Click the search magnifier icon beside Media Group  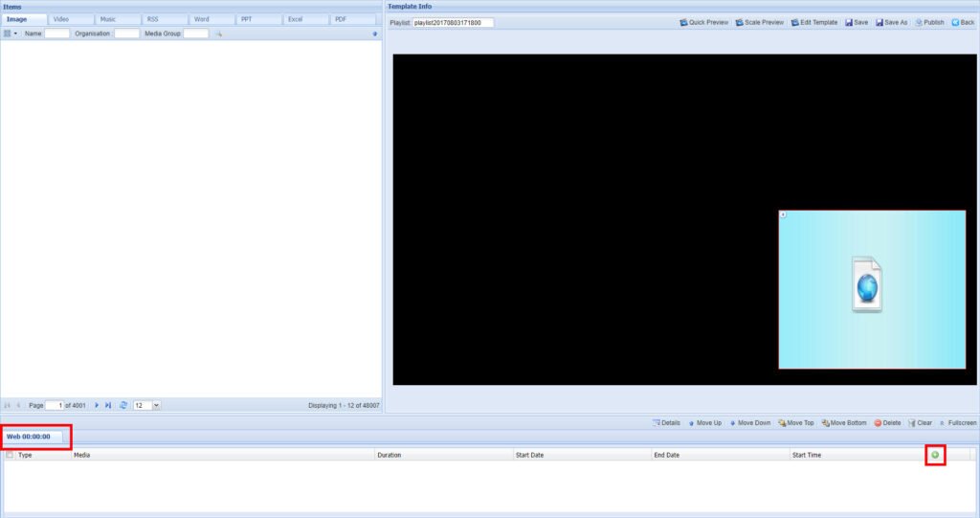click(218, 34)
